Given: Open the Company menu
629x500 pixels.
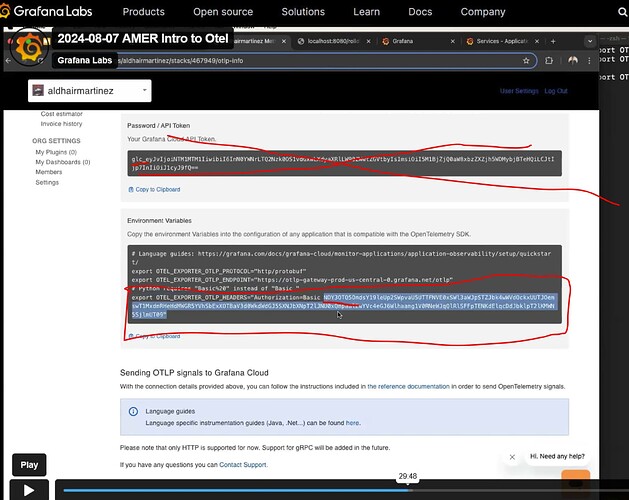Looking at the screenshot, I should click(483, 12).
